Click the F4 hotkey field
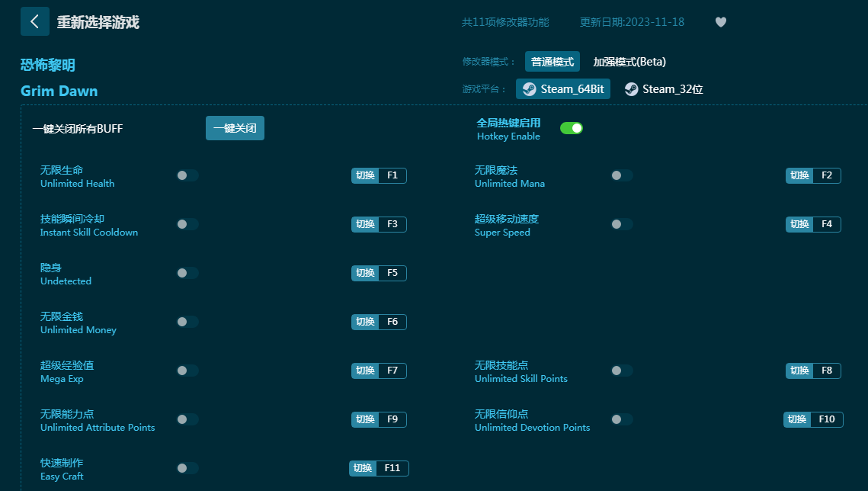 (827, 224)
